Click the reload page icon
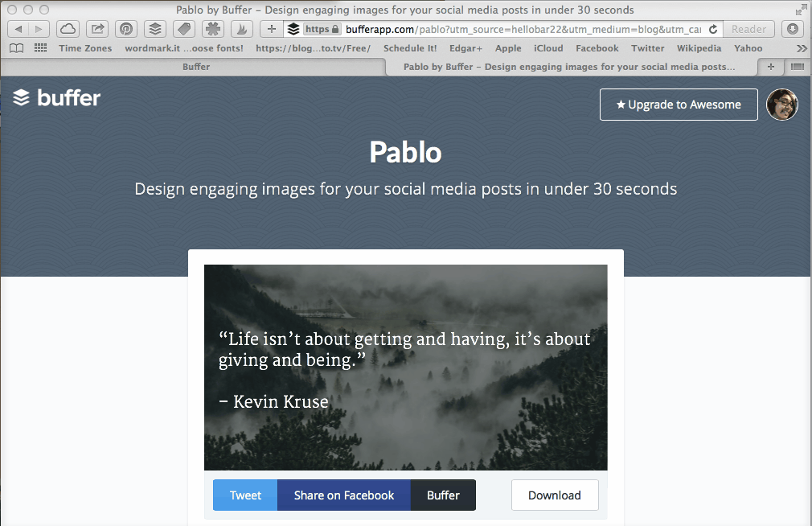 tap(712, 29)
